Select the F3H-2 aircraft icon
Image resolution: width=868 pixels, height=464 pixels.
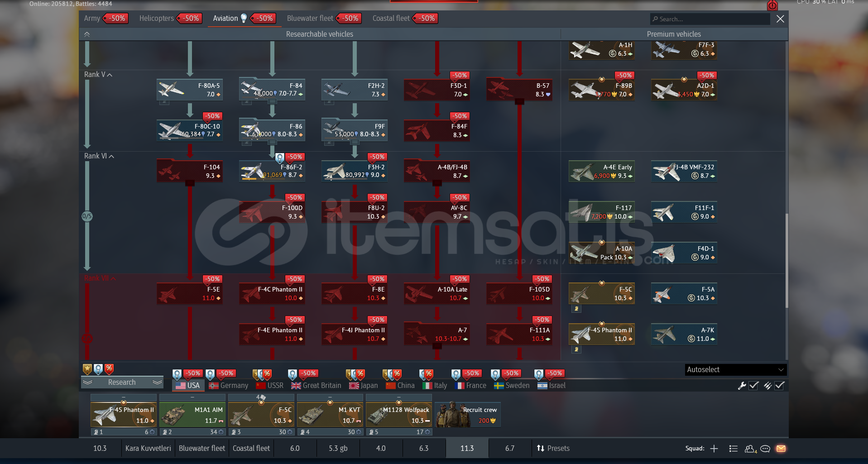pyautogui.click(x=354, y=171)
